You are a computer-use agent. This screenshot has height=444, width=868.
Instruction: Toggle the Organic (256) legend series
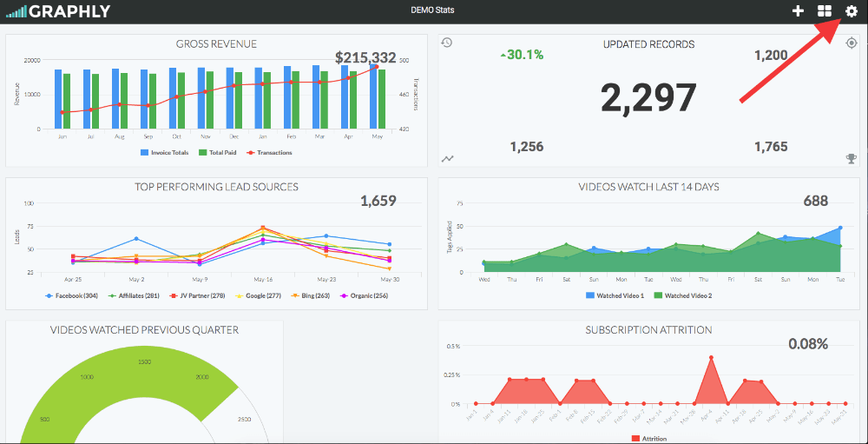coord(364,296)
